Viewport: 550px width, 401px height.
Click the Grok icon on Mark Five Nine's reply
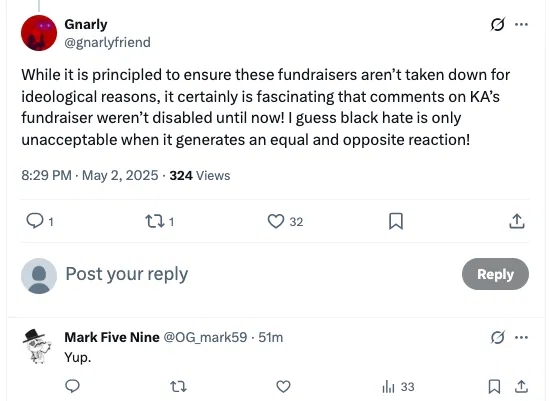[497, 337]
